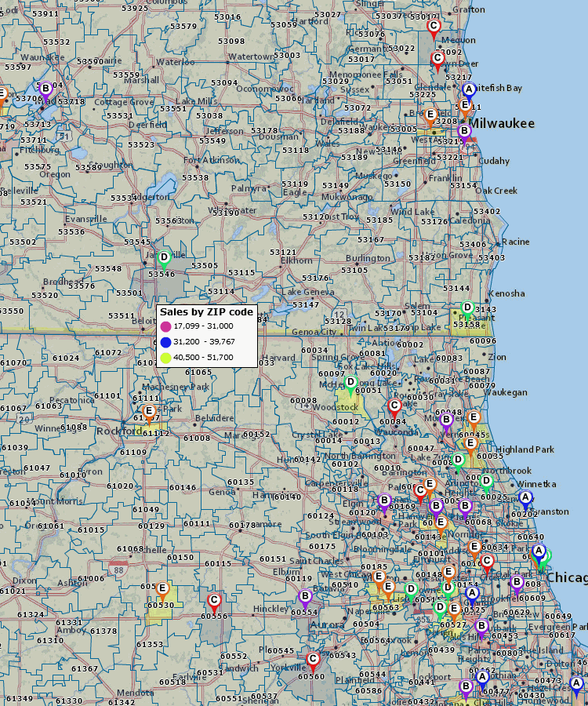Click the green D pin near Woodstock

tap(351, 383)
